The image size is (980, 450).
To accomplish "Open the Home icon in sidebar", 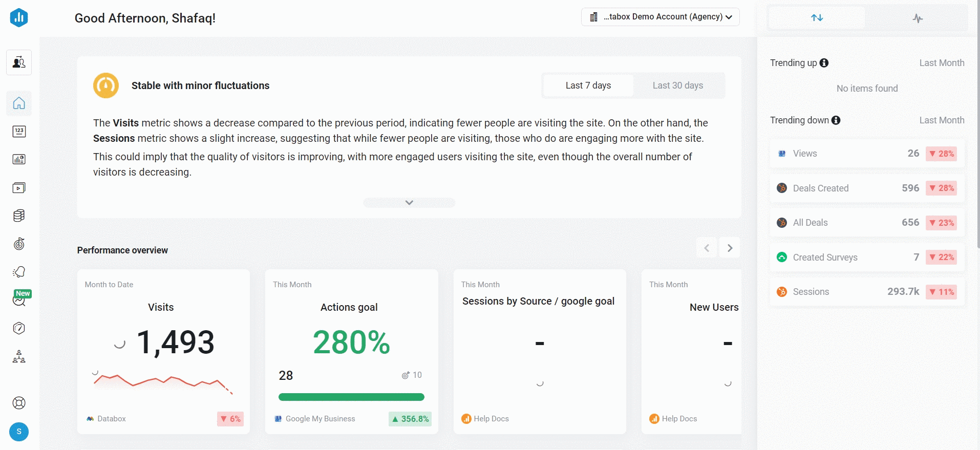I will click(19, 103).
